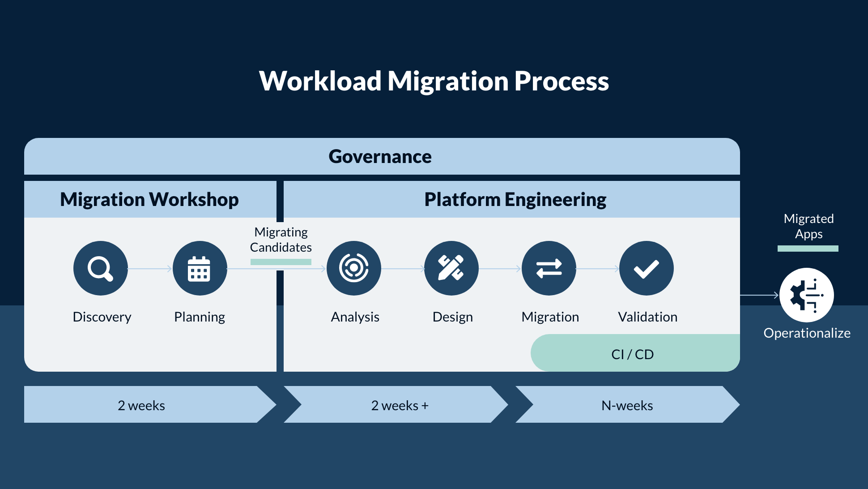This screenshot has height=489, width=868.
Task: Click the Governance header bar
Action: click(x=381, y=156)
